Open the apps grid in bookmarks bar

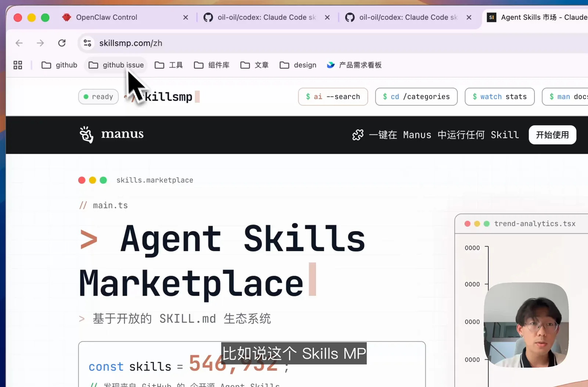point(18,65)
